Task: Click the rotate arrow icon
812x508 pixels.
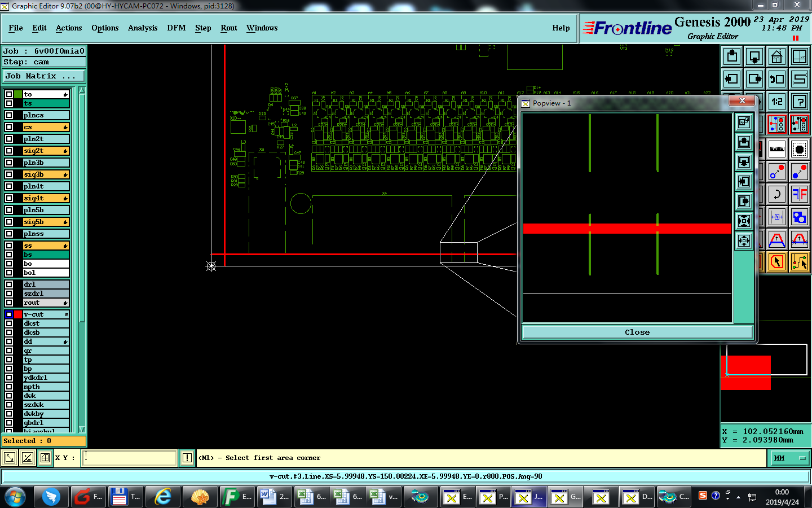Action: pos(777,194)
